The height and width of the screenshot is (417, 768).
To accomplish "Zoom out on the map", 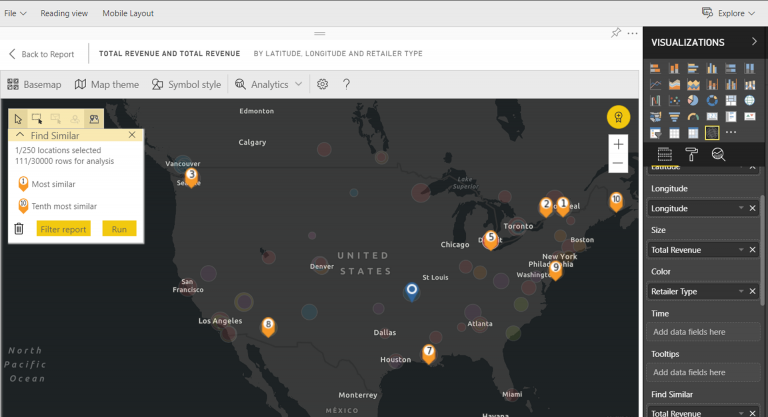I will tap(618, 163).
